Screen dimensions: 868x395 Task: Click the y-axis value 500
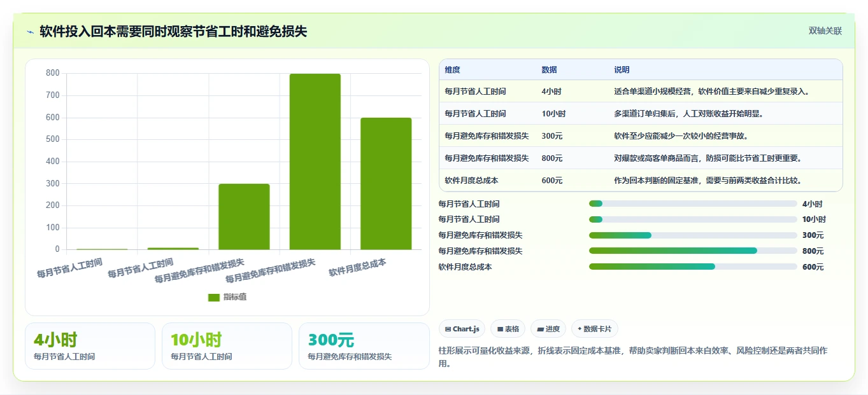pyautogui.click(x=53, y=139)
